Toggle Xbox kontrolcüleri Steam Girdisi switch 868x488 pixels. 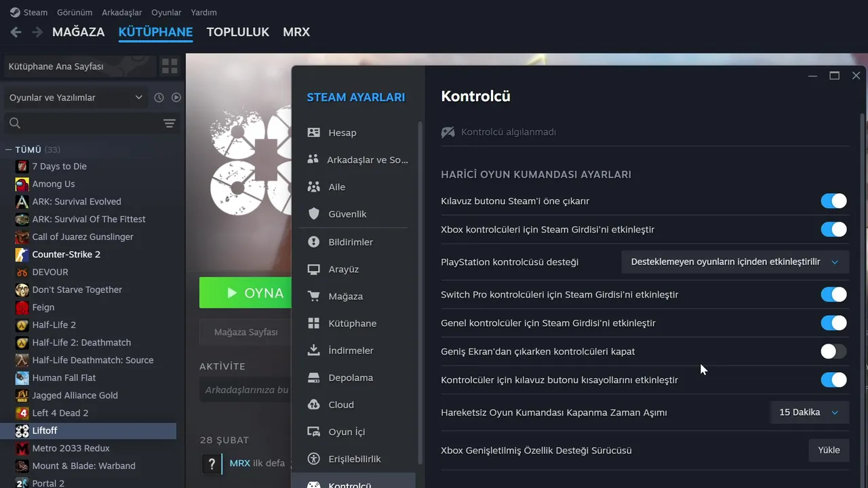(x=834, y=230)
